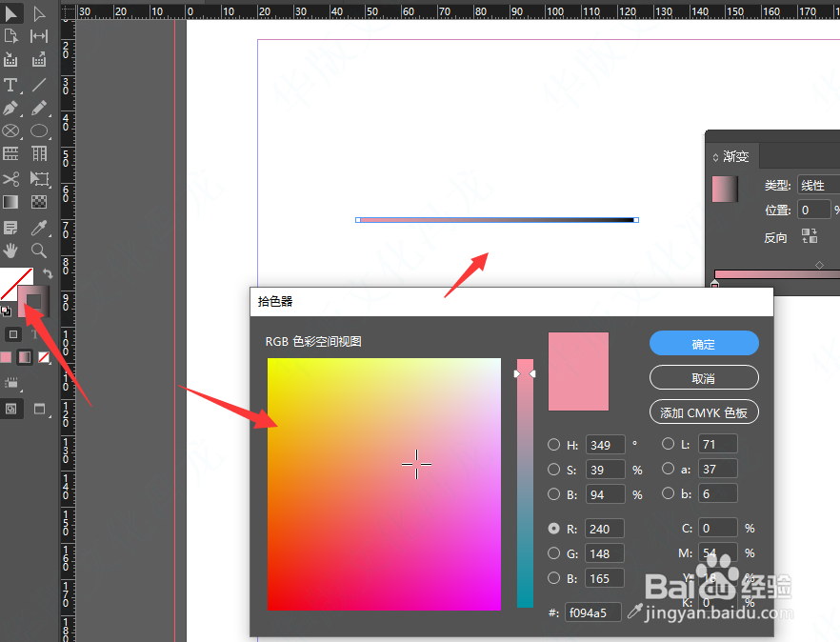Click the C value field in picker
This screenshot has height=642, width=840.
pos(718,528)
